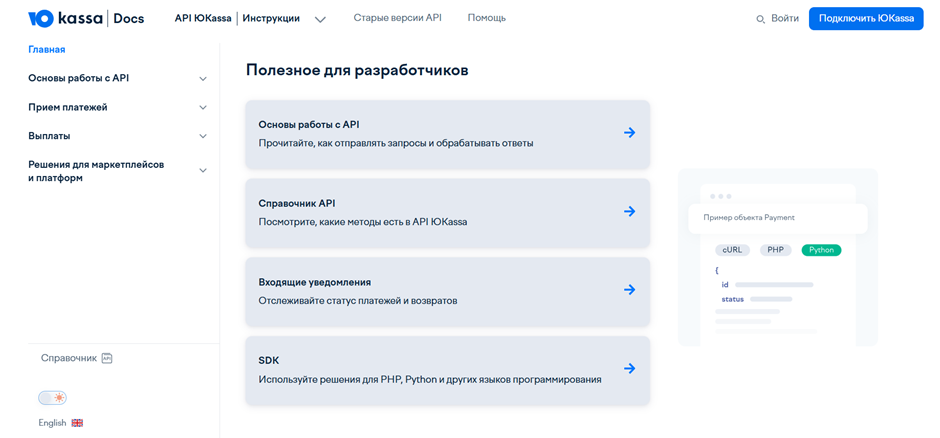Open the search magnifier icon
Viewport: 940px width, 438px height.
tap(760, 20)
